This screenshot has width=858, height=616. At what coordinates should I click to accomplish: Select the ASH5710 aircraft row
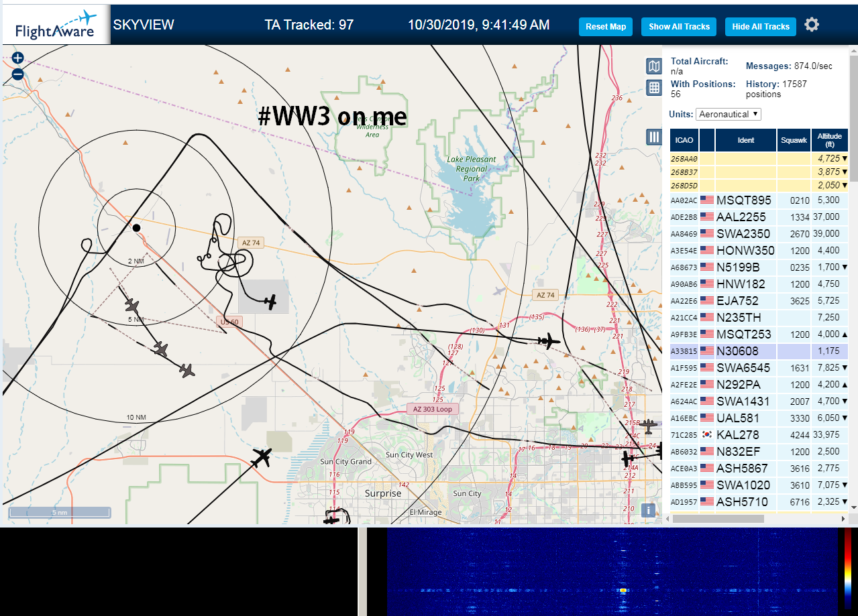click(759, 501)
